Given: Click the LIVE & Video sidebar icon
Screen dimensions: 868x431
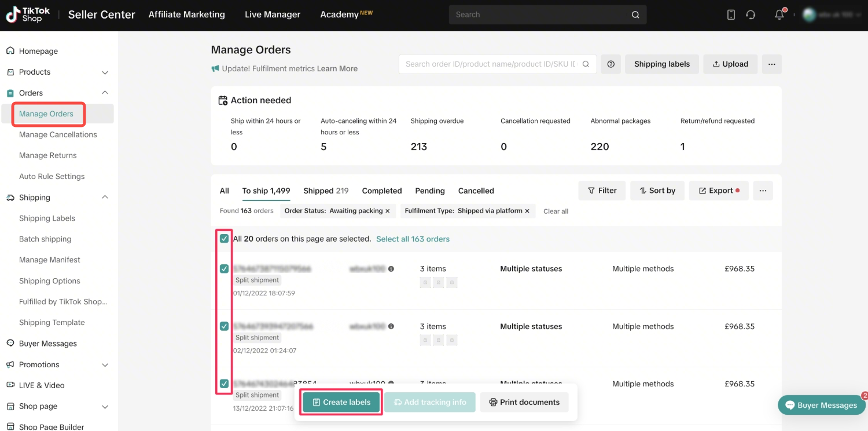Looking at the screenshot, I should [x=10, y=385].
